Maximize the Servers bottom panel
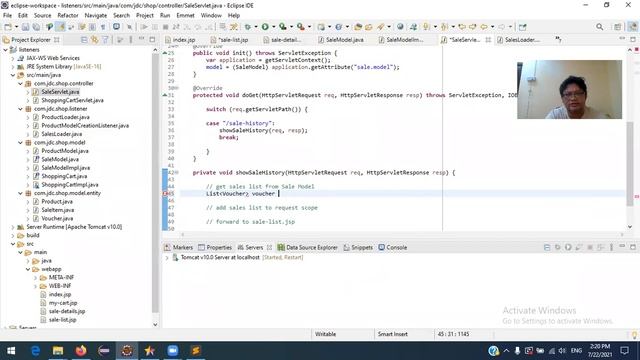Viewport: 640px width, 360px height. click(633, 247)
